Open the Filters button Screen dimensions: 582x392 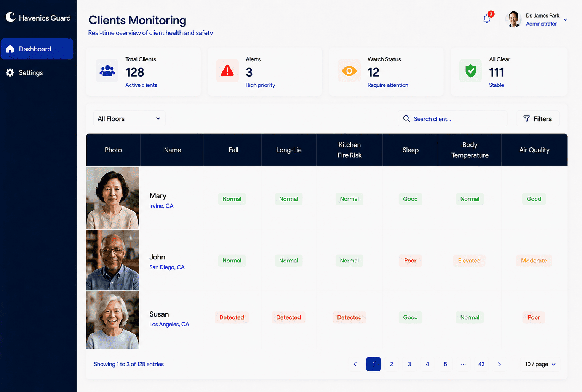pyautogui.click(x=537, y=118)
